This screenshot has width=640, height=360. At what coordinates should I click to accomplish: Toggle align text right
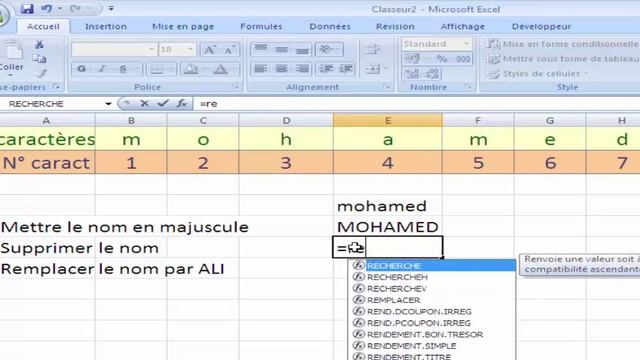[x=302, y=69]
